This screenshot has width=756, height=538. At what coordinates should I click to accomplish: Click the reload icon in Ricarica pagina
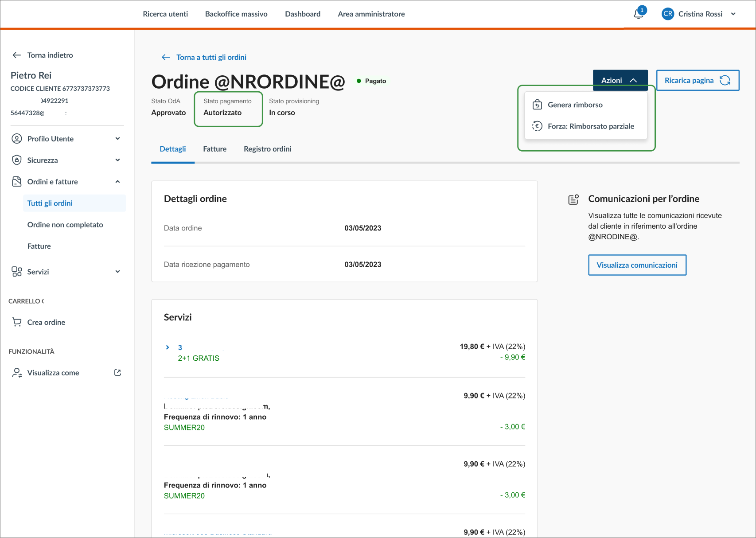pyautogui.click(x=725, y=80)
